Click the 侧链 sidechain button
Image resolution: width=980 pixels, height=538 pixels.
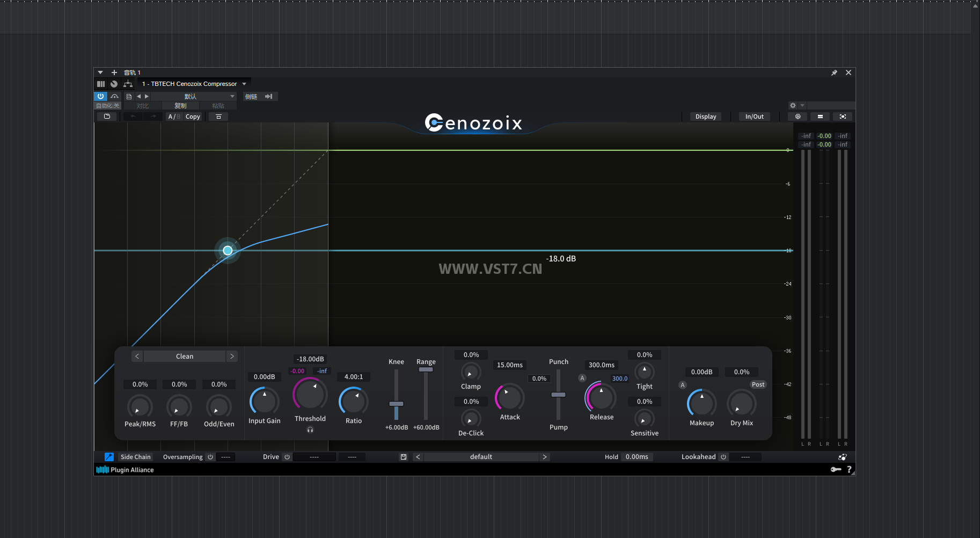click(251, 97)
